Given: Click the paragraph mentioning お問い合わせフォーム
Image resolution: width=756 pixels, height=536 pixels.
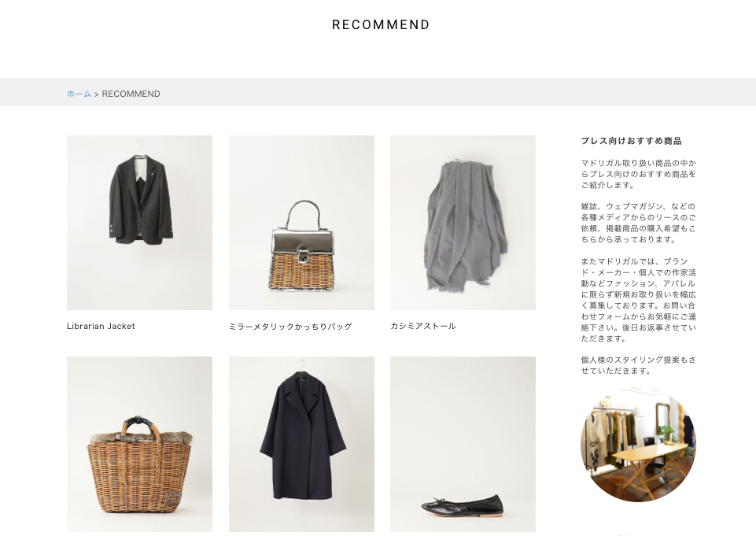Looking at the screenshot, I should tap(638, 300).
